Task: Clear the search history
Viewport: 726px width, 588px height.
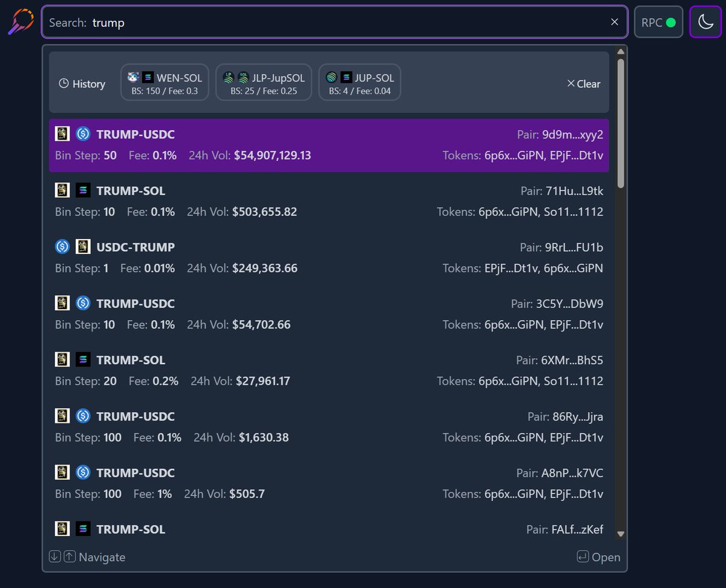Action: [x=584, y=84]
